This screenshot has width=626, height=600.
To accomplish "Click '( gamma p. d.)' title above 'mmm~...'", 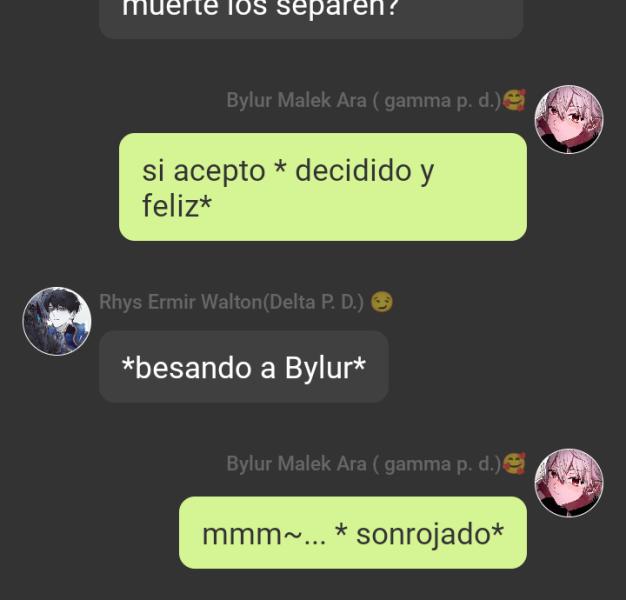I will 436,464.
